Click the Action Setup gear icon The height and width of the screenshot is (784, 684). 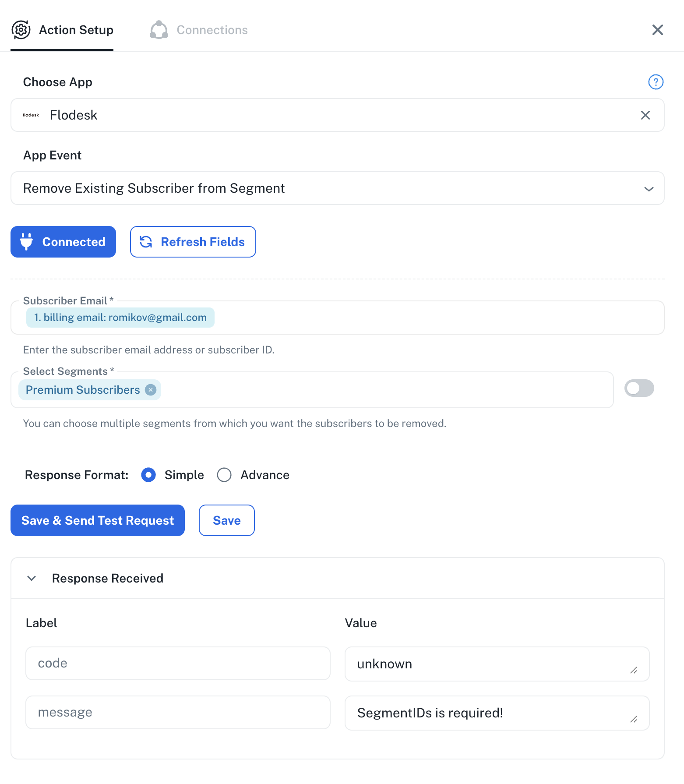tap(21, 30)
